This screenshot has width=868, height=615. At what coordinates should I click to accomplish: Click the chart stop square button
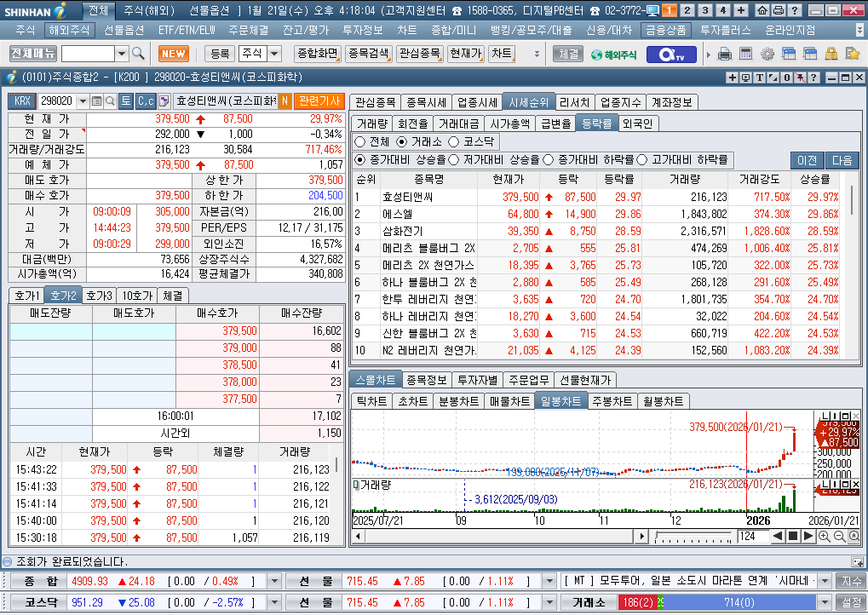coord(793,536)
